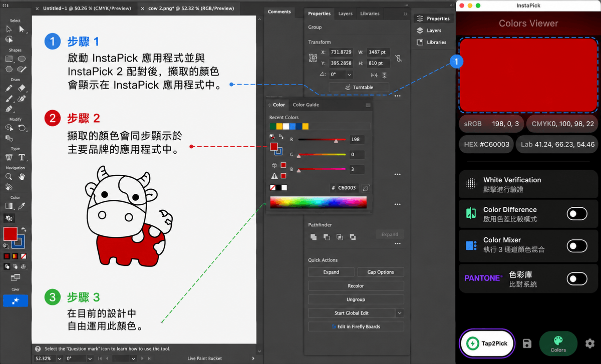Open more Transform options ellipsis
The image size is (601, 364).
coord(398,96)
